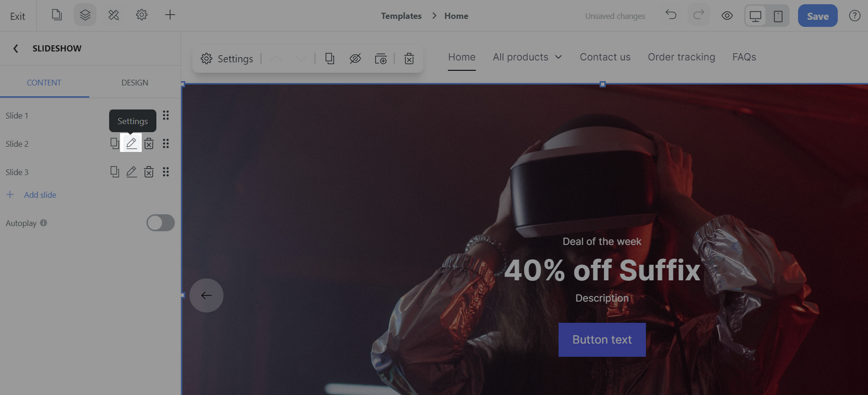Edit Slide 2 settings with pencil icon
This screenshot has height=395, width=868.
pos(131,143)
